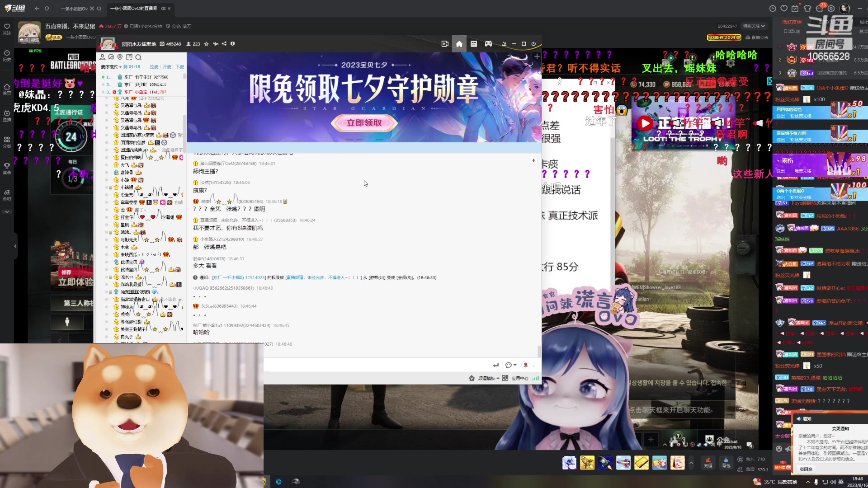Open 鱼吧 icon in Douyu sidebar
The image size is (868, 488).
coord(7,195)
